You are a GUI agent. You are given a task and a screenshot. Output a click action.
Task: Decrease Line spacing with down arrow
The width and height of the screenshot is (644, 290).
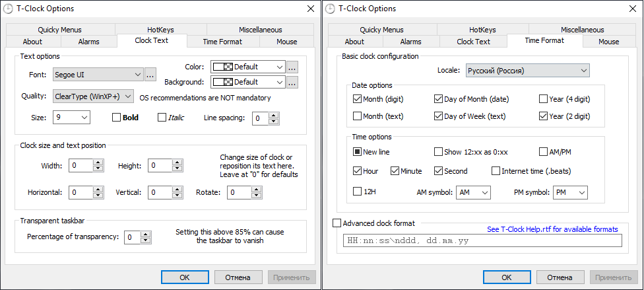(274, 122)
